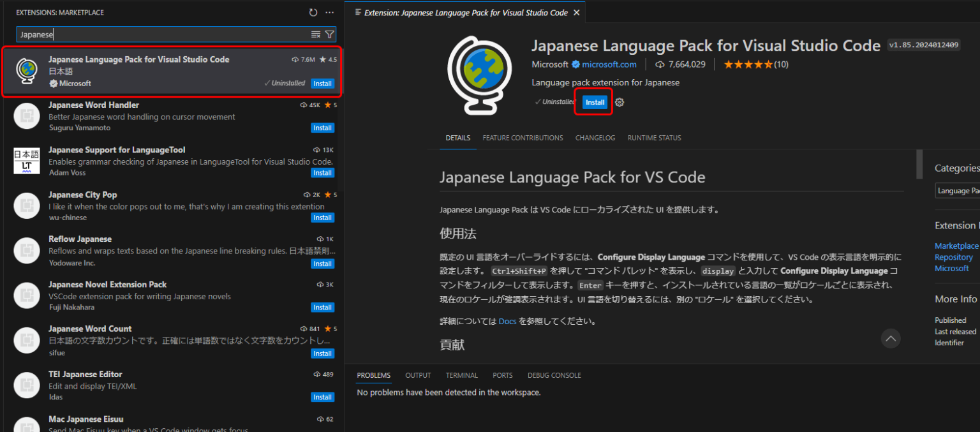
Task: Switch to the CHANGELOG tab
Action: click(x=595, y=138)
